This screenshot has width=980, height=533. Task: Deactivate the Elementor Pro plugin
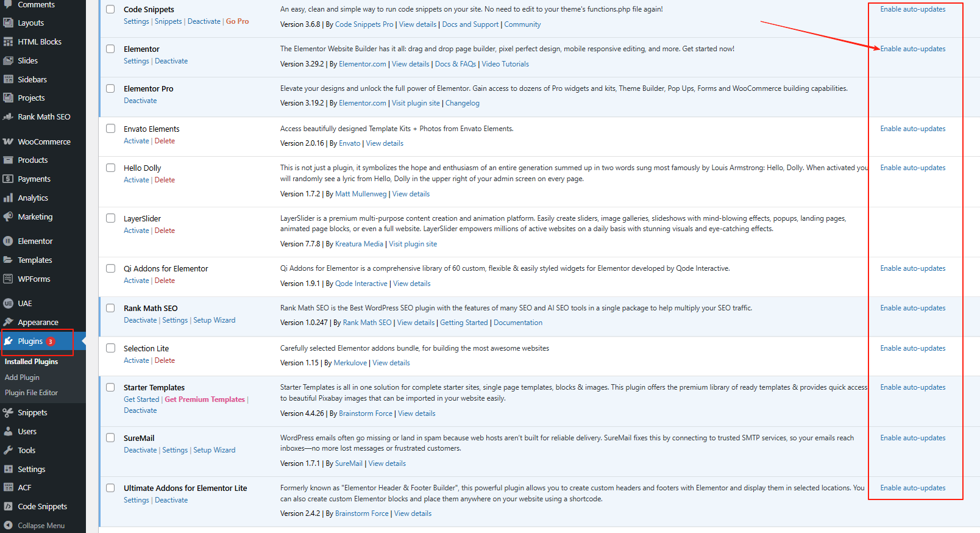(x=140, y=101)
